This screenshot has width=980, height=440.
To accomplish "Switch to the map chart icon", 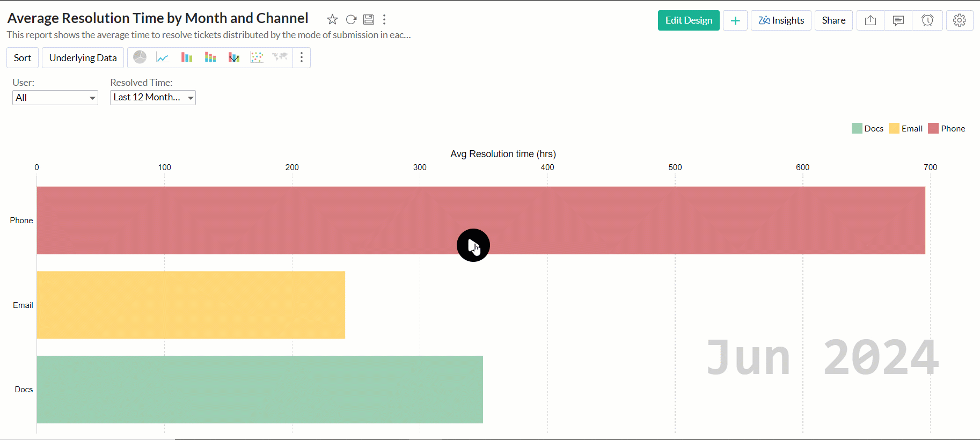I will [280, 57].
